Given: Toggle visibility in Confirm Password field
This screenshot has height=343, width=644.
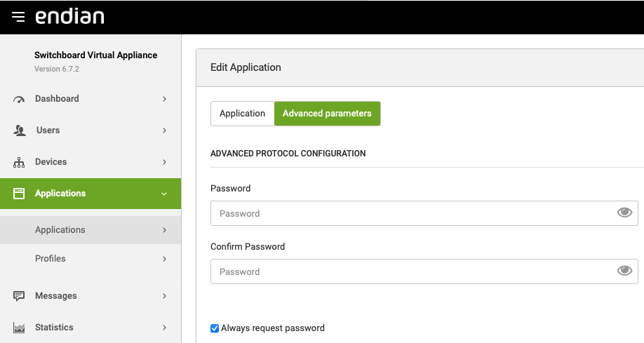Looking at the screenshot, I should tap(624, 271).
